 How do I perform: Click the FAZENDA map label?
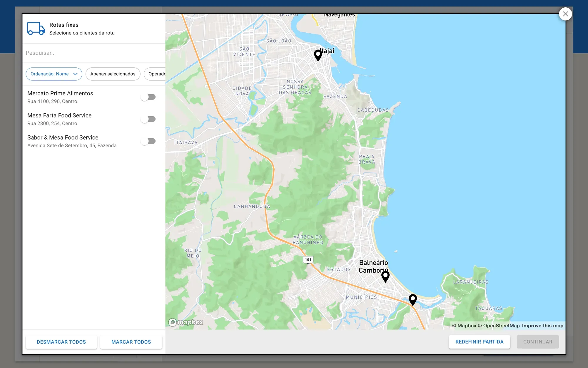[335, 96]
